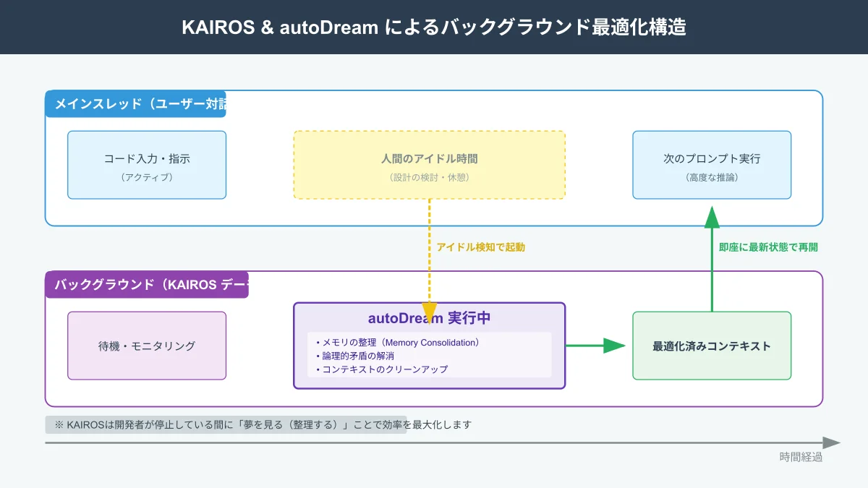The image size is (868, 488).
Task: Click the footnote '※ KAIROSは開発者が停止している間に…'
Action: pos(263,424)
